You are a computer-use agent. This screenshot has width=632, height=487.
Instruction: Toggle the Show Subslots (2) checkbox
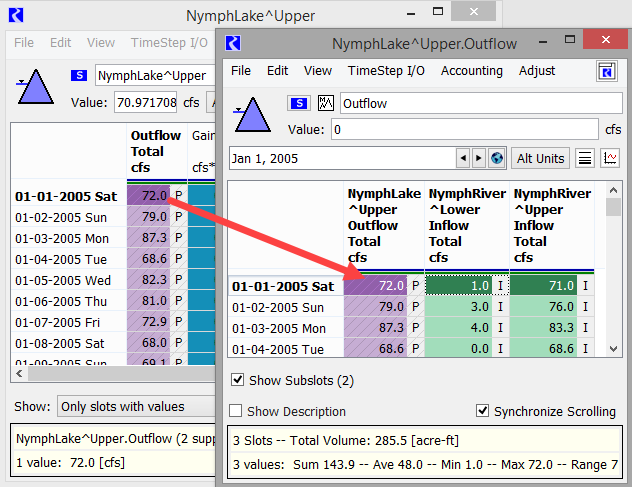pyautogui.click(x=237, y=380)
